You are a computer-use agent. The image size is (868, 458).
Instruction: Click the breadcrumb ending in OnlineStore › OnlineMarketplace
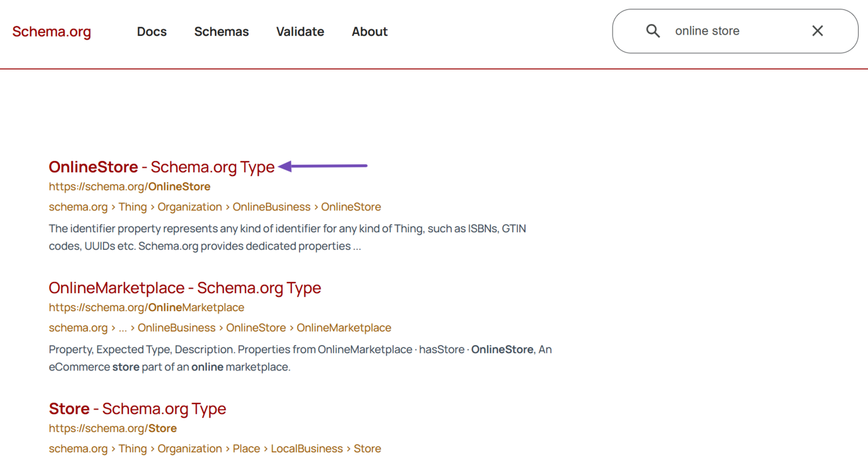[x=220, y=328]
